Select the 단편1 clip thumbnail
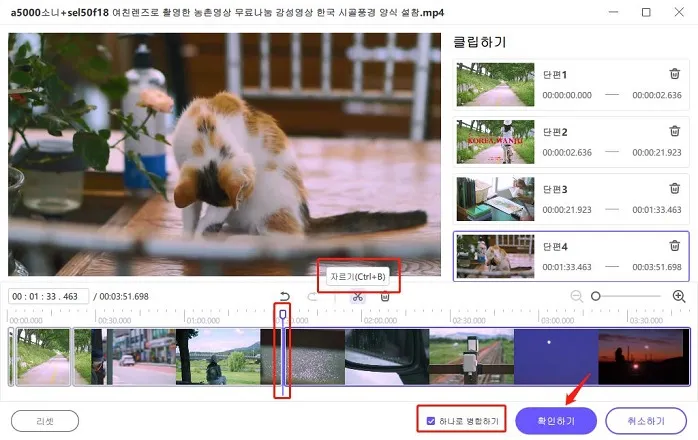 (495, 85)
